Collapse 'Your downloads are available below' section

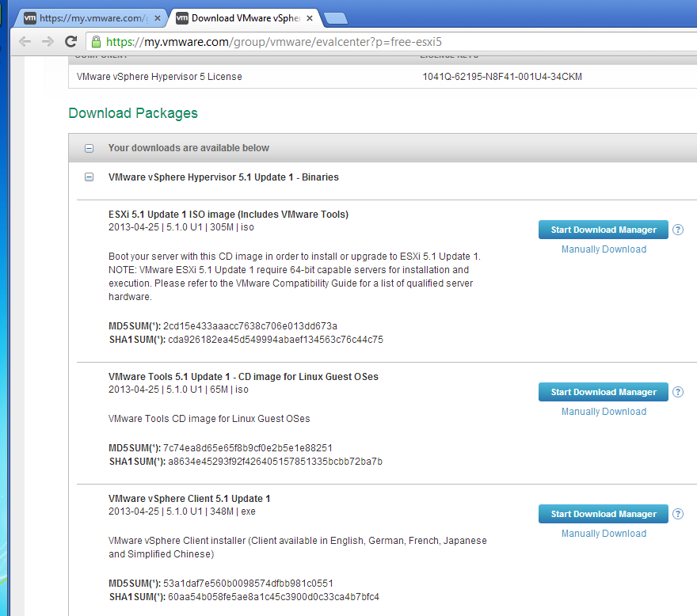pos(89,148)
